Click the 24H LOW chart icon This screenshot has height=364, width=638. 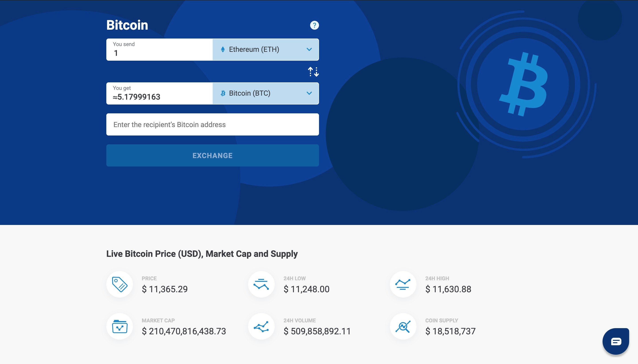[x=261, y=284]
